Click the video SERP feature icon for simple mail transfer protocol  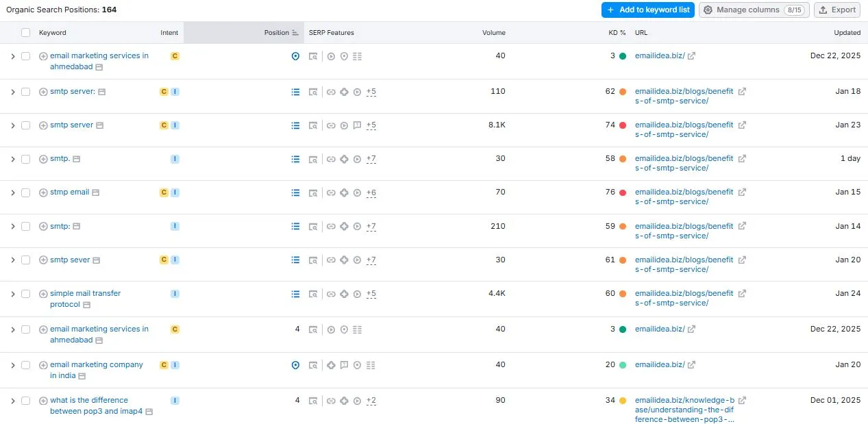click(356, 294)
